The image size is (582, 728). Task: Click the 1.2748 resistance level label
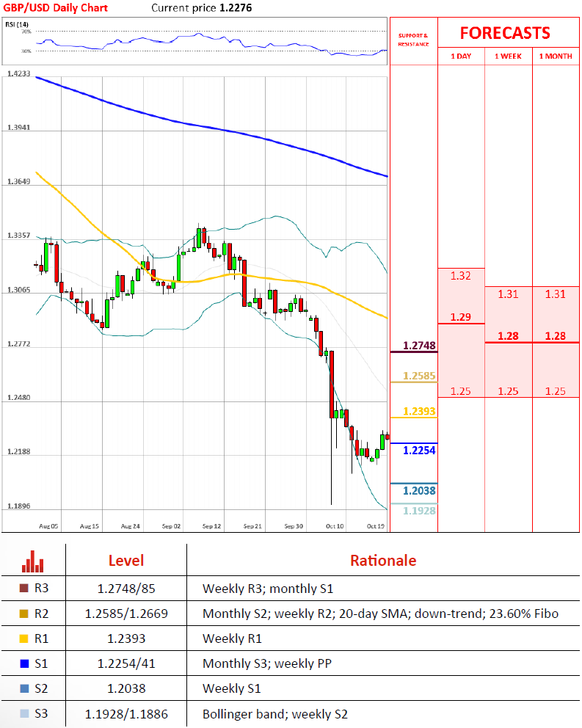(x=419, y=346)
